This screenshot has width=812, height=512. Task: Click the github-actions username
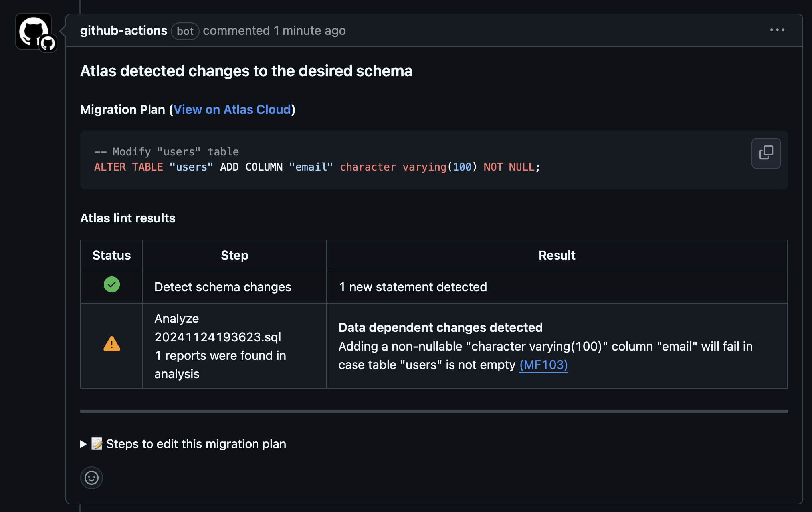click(x=124, y=30)
